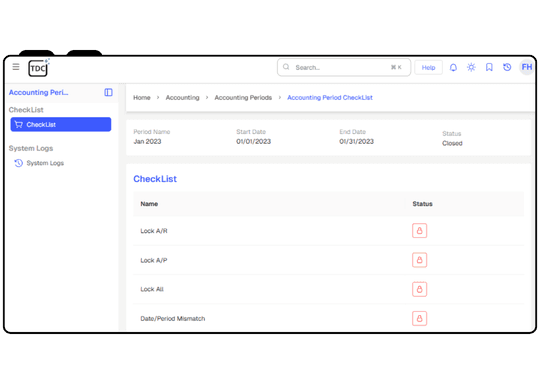540x384 pixels.
Task: Toggle the light theme sun icon
Action: [x=471, y=67]
